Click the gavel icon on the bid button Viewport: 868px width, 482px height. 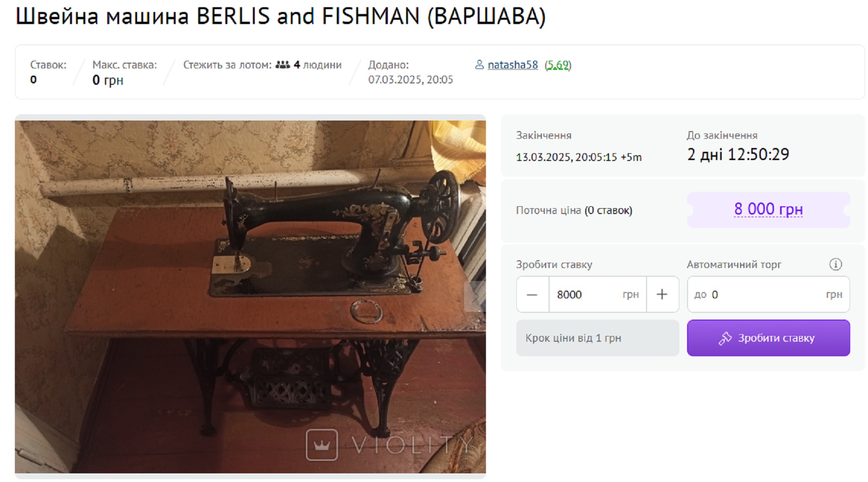[x=725, y=338]
